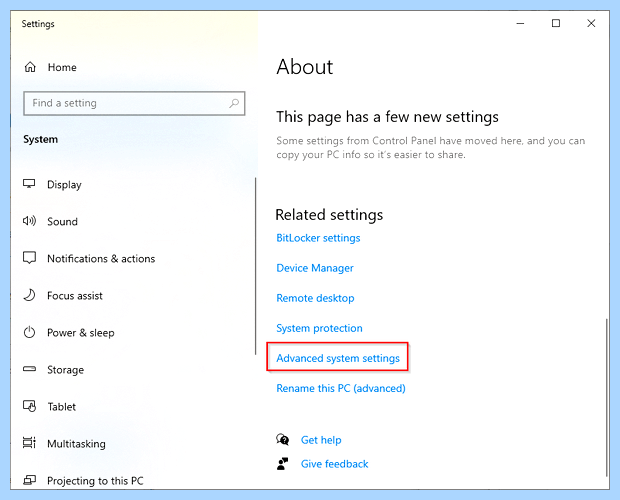Click the search magnifier icon
620x500 pixels.
tap(234, 104)
